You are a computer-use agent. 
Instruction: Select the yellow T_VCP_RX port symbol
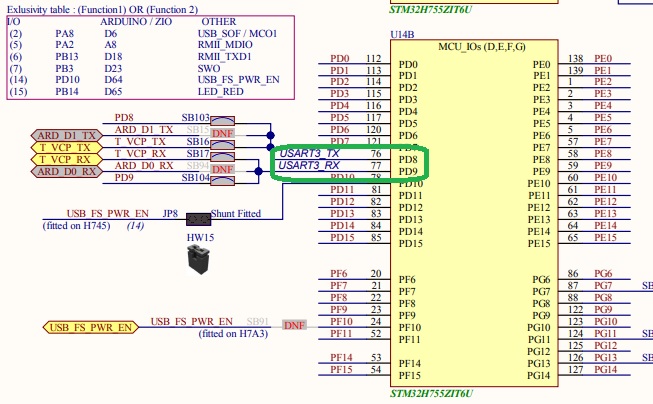coord(67,160)
